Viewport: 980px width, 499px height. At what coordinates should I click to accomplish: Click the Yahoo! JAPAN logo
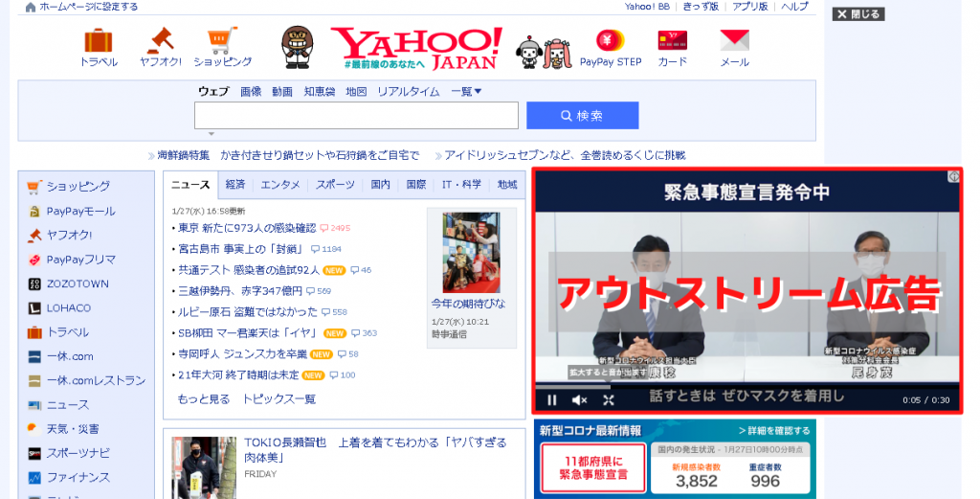tap(417, 48)
